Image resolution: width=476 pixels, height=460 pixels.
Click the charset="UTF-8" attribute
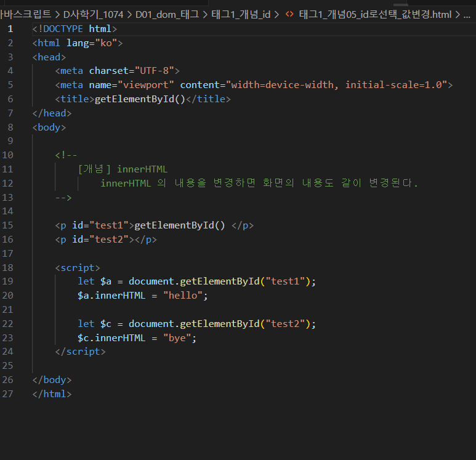131,71
